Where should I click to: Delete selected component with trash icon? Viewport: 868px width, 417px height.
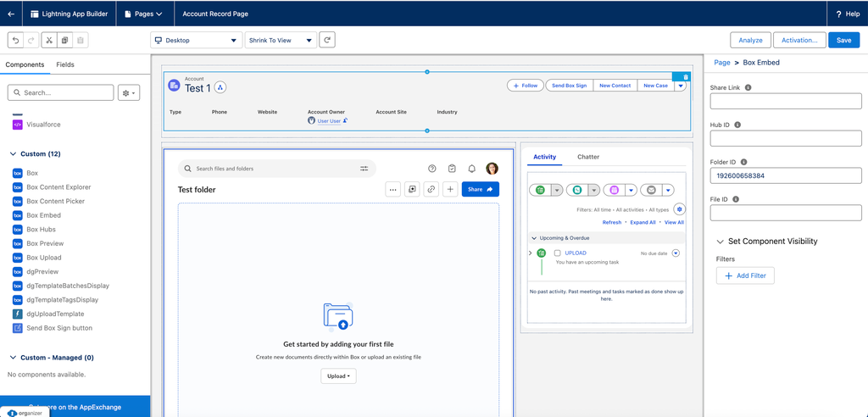click(686, 77)
